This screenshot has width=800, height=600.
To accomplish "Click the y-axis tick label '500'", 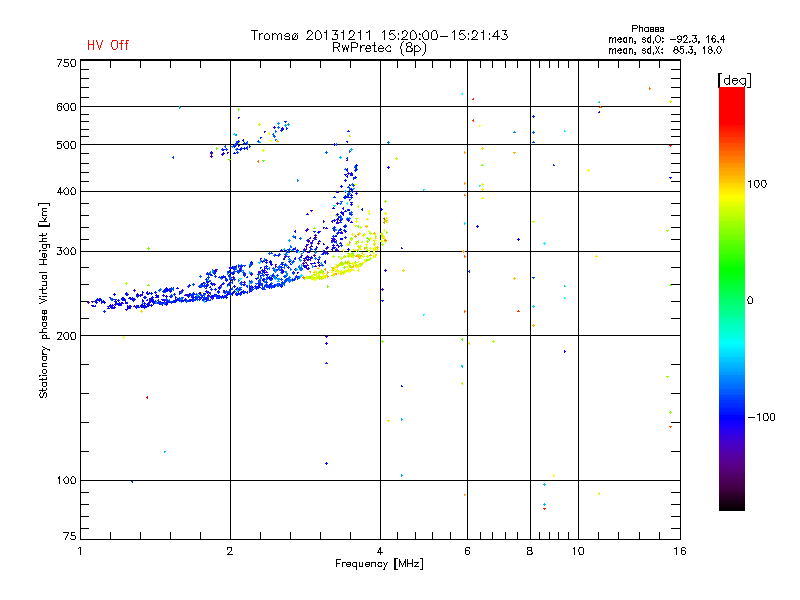I will pyautogui.click(x=66, y=145).
